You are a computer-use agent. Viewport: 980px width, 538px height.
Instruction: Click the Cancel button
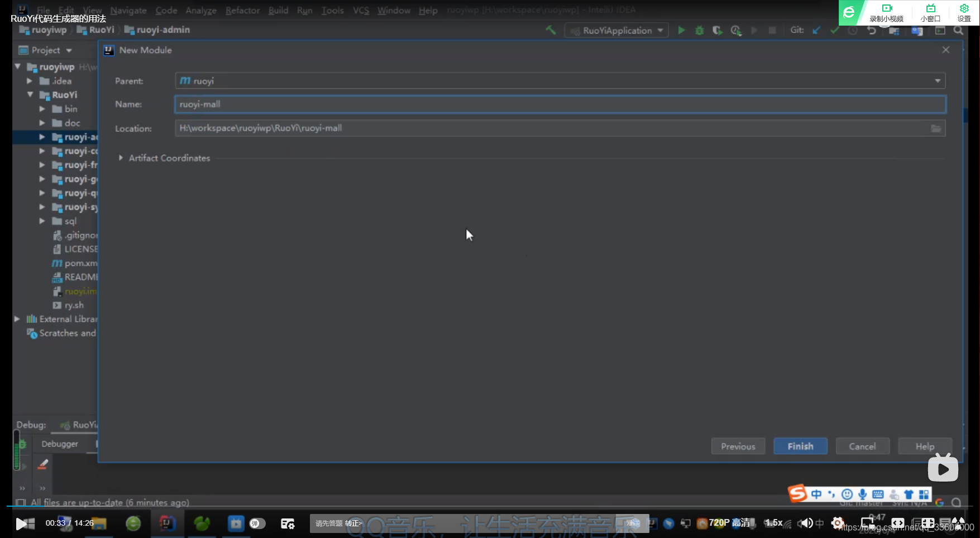pyautogui.click(x=862, y=446)
